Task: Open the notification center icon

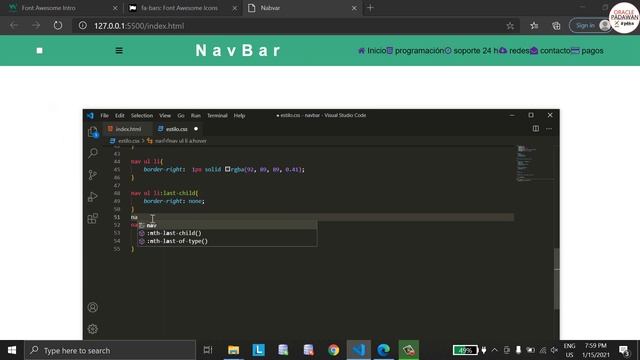Action: pos(624,350)
